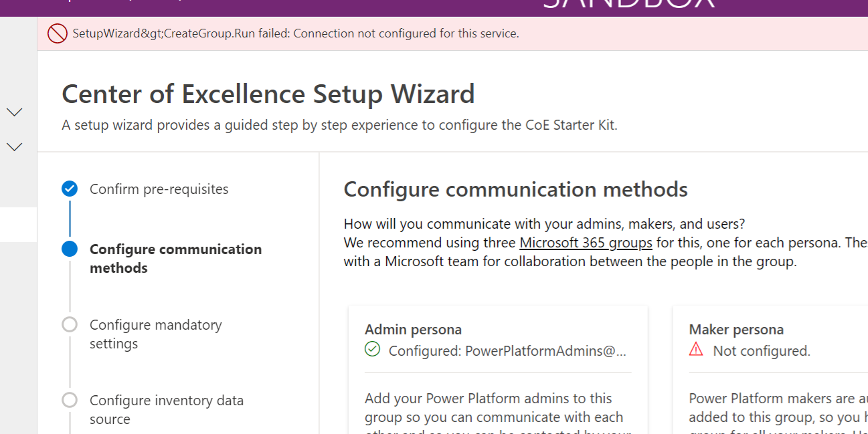Click the red warning triangle for Maker persona

click(696, 350)
